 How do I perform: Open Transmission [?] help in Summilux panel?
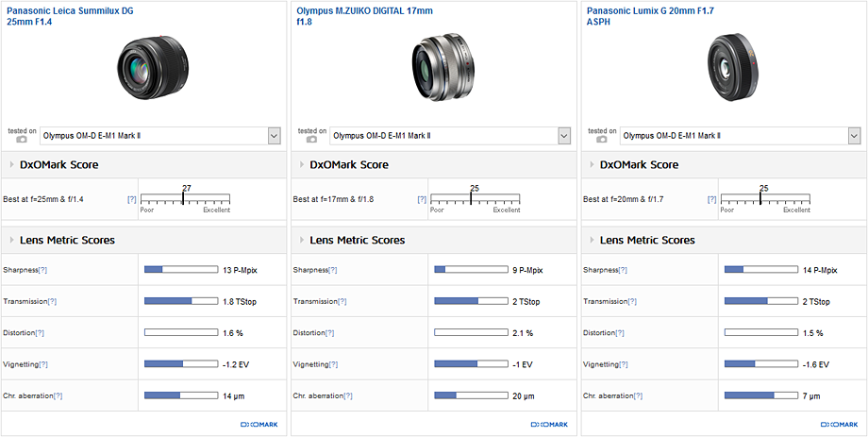pos(52,302)
